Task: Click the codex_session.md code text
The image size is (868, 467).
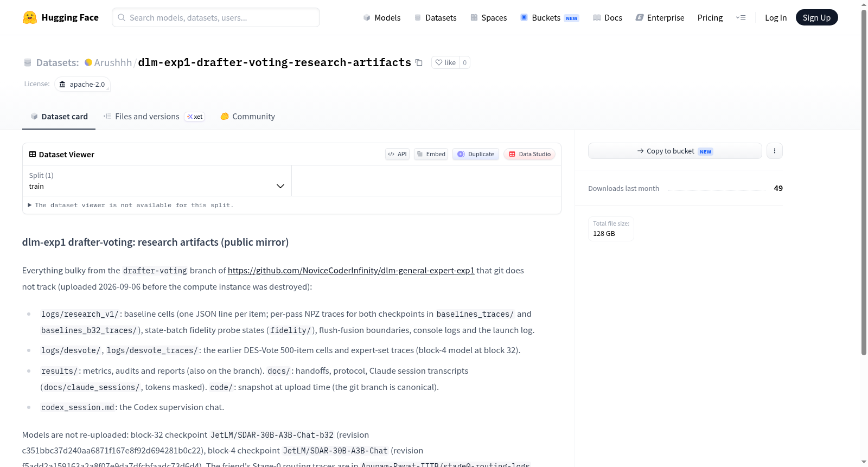Action: 78,407
